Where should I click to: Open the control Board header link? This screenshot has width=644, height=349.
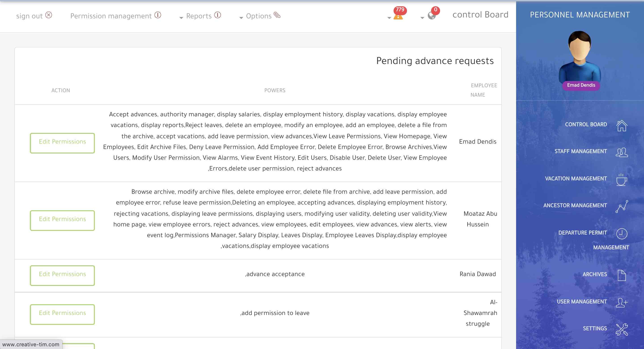click(x=480, y=15)
